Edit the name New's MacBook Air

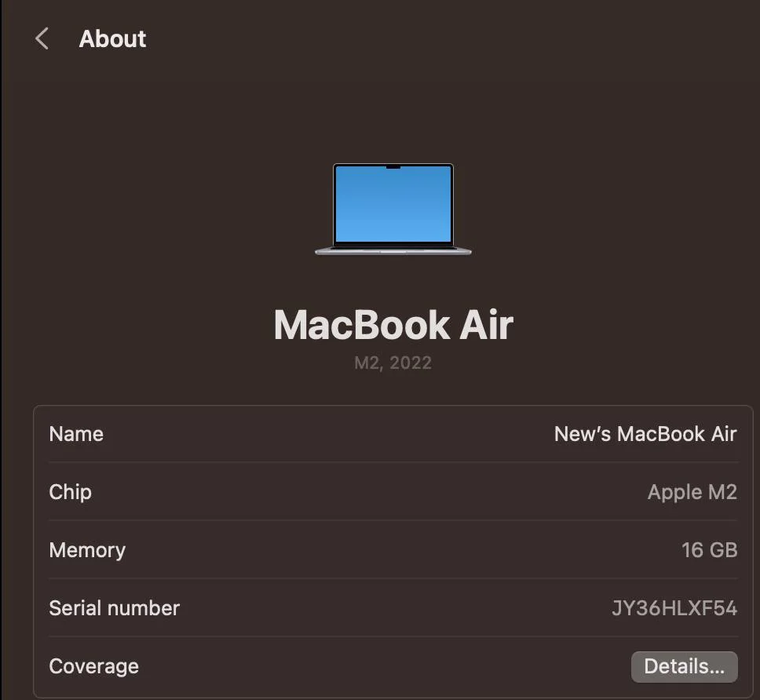tap(645, 434)
